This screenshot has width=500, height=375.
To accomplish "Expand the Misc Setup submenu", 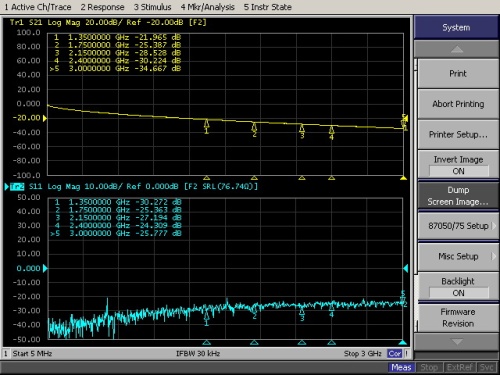I will pyautogui.click(x=458, y=256).
